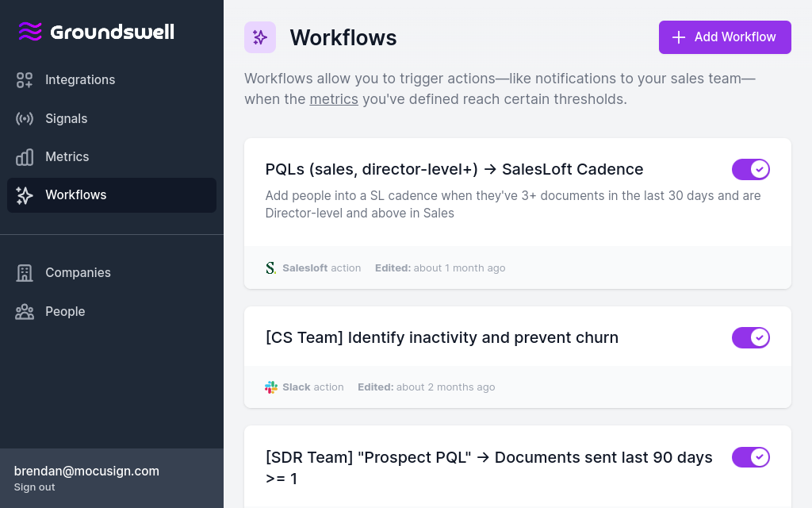Click the Companies building icon
This screenshot has width=812, height=508.
(25, 273)
